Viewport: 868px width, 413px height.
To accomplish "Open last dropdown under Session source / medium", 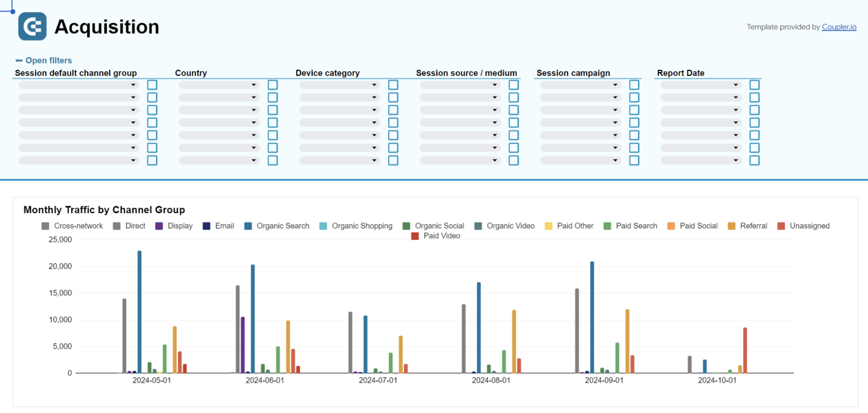I will pos(460,161).
